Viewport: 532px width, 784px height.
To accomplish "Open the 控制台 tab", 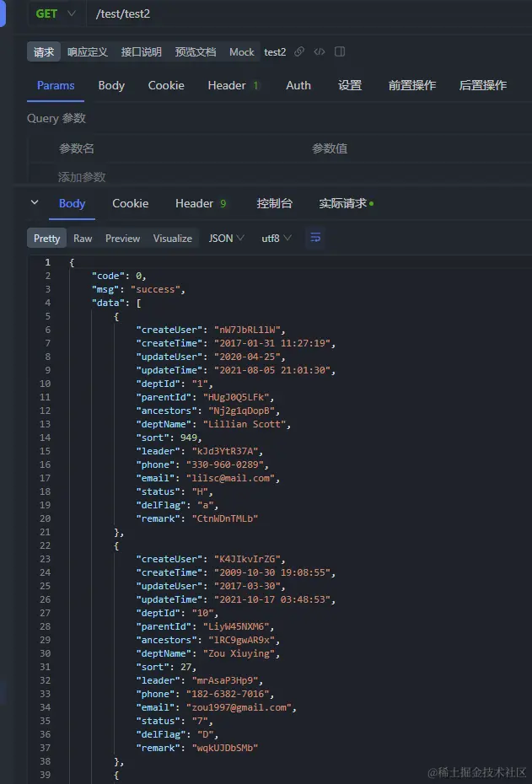I will [274, 203].
